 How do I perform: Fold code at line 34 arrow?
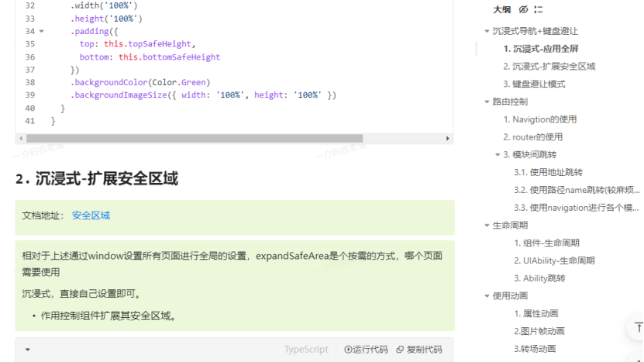tap(41, 31)
